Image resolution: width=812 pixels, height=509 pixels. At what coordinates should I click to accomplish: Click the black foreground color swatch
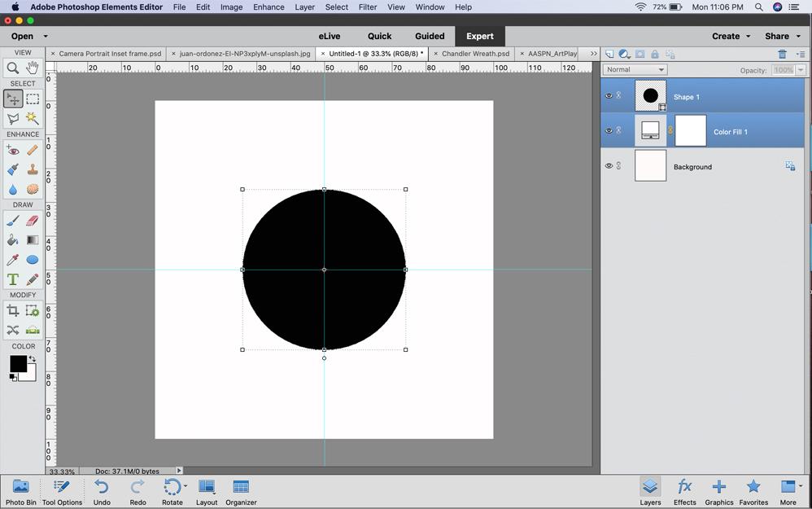pyautogui.click(x=18, y=364)
